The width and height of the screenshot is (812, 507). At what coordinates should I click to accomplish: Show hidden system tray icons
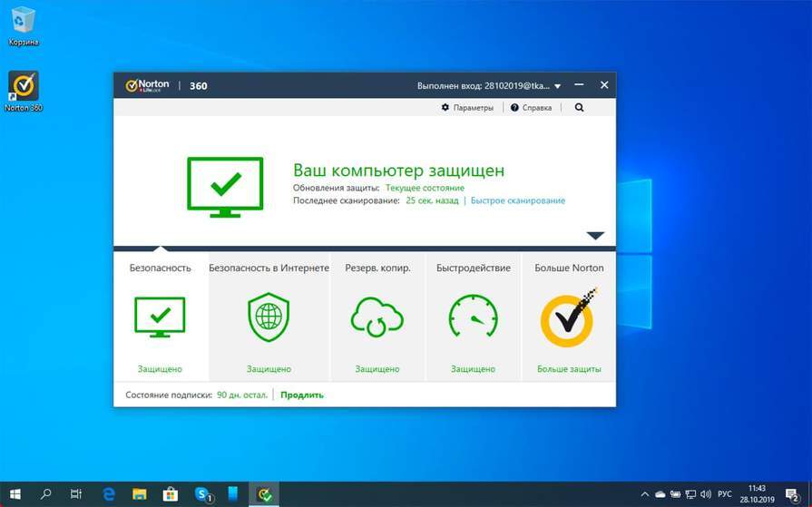pos(644,494)
